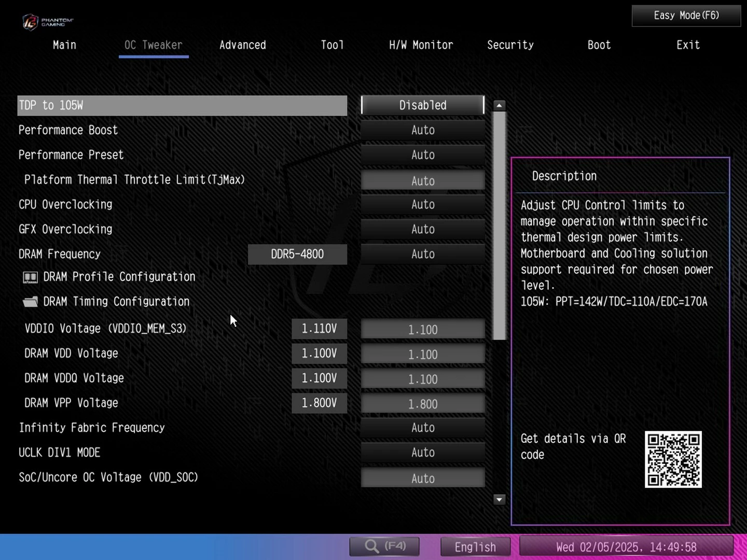Switch to the H/W Monitor tab
Viewport: 747px width, 560px height.
point(421,45)
